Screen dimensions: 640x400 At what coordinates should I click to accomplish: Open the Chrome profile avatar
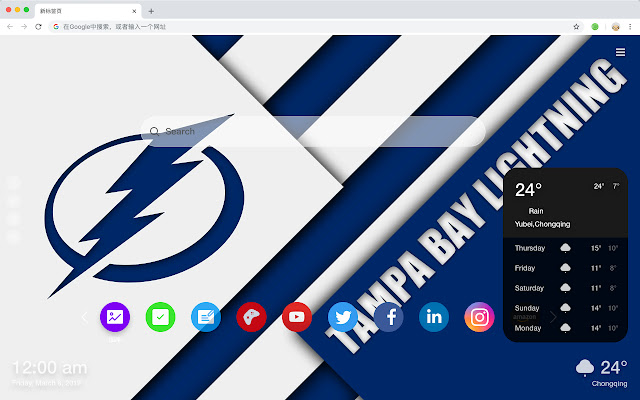click(616, 27)
